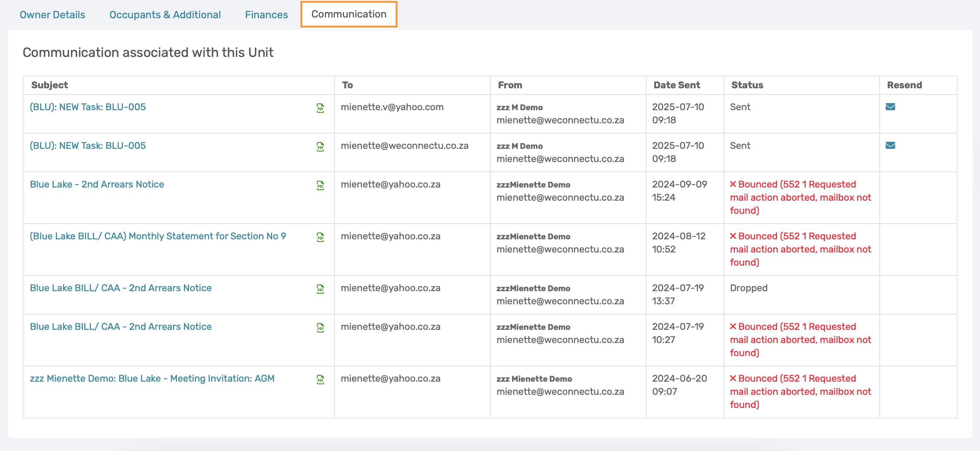Click resend envelope for mienette.v@yahoo.com email
This screenshot has width=980, height=451.
point(890,107)
